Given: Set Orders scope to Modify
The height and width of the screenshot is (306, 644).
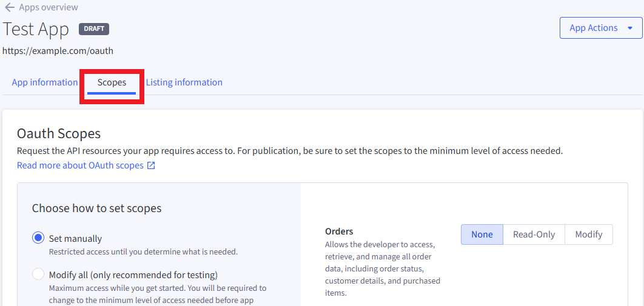Looking at the screenshot, I should (588, 234).
